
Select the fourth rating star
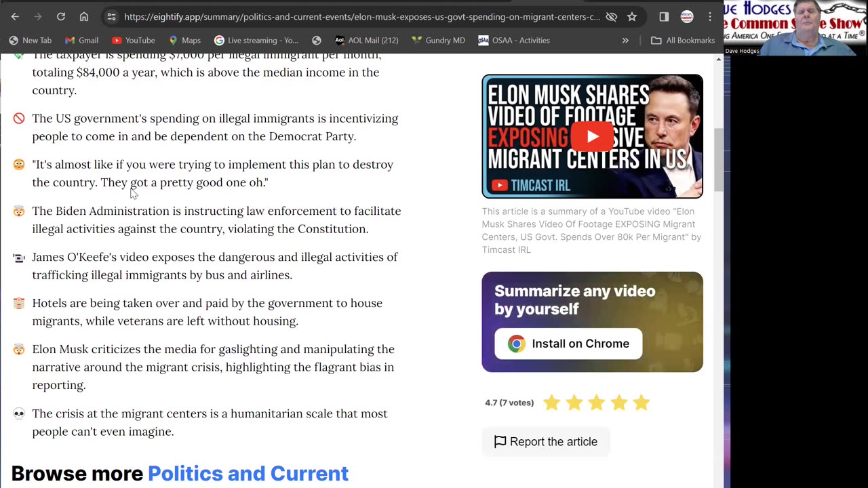pyautogui.click(x=618, y=403)
